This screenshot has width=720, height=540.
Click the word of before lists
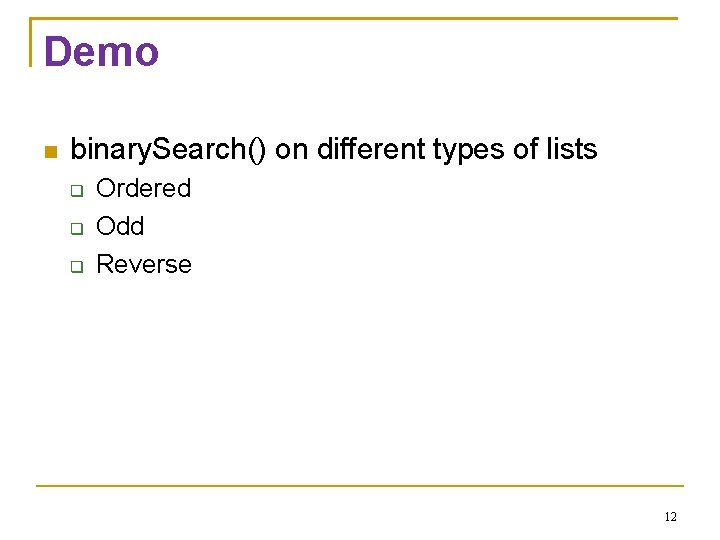[x=525, y=149]
